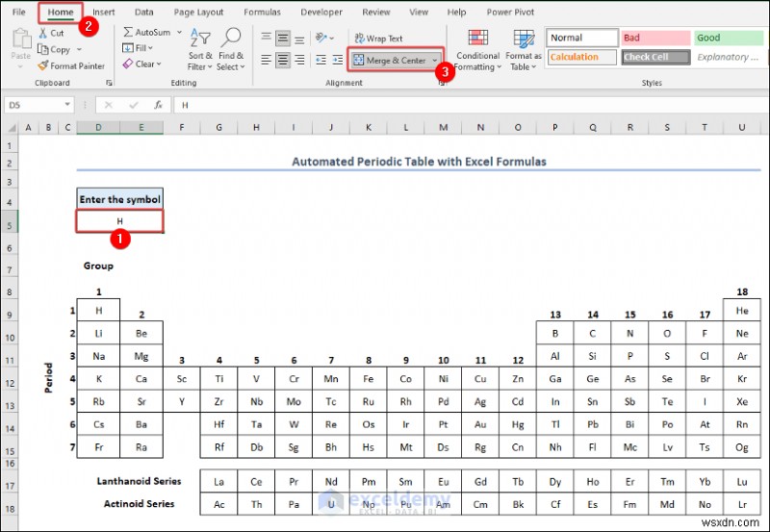Click the Select All corner triangle
The image size is (770, 532).
(12, 128)
